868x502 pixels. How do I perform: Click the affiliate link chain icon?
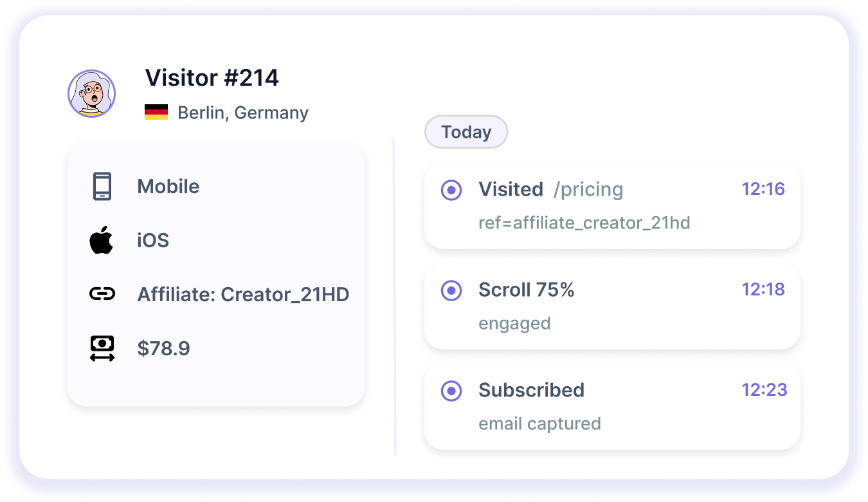102,295
